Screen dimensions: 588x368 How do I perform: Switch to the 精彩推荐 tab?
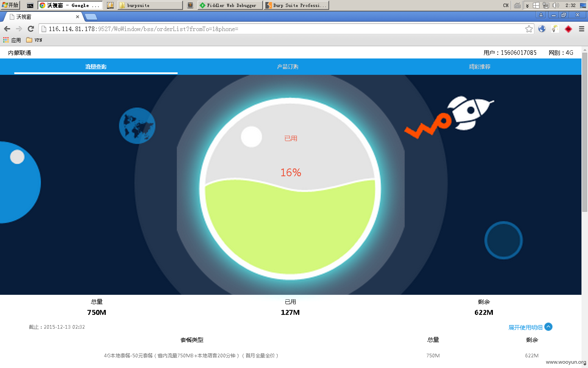click(x=480, y=67)
